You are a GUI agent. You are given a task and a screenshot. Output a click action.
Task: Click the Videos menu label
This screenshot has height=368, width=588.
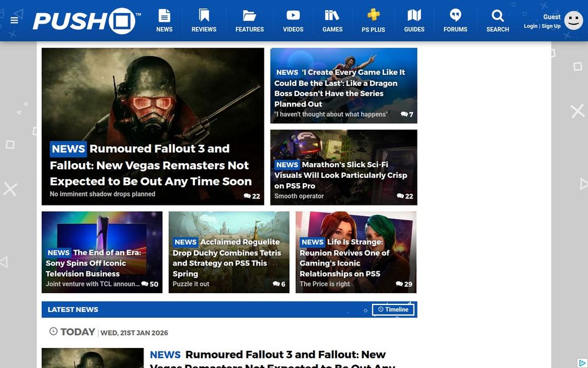[x=293, y=29]
